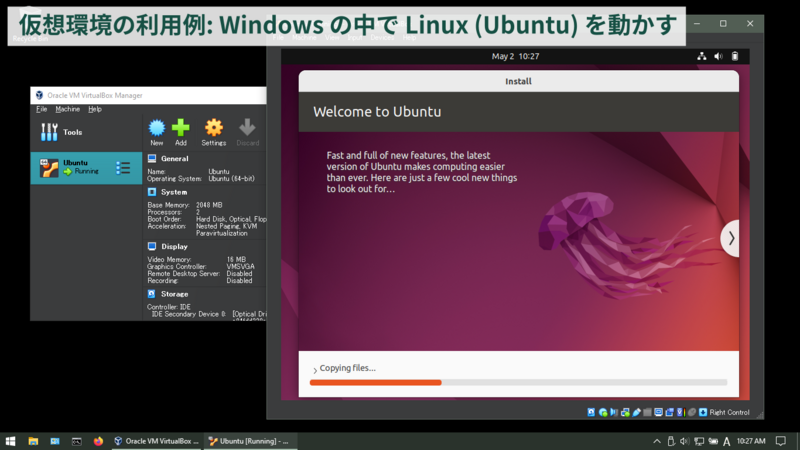Viewport: 800px width, 450px height.
Task: Launch Firefox from the taskbar
Action: (98, 441)
